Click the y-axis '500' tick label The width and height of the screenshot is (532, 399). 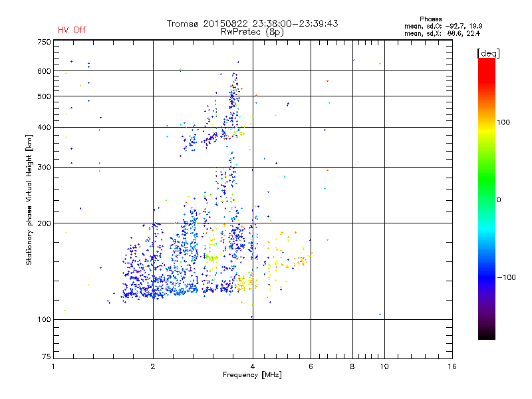click(x=44, y=96)
